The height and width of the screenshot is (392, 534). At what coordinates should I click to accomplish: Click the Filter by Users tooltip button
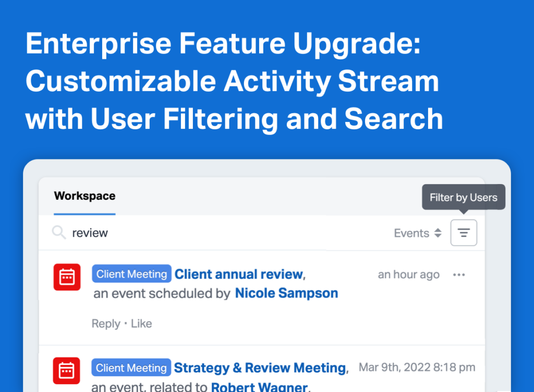[x=463, y=197]
